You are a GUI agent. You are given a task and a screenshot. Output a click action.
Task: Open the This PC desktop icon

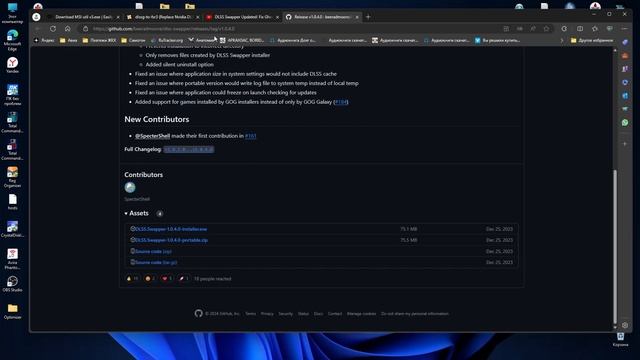[12, 13]
